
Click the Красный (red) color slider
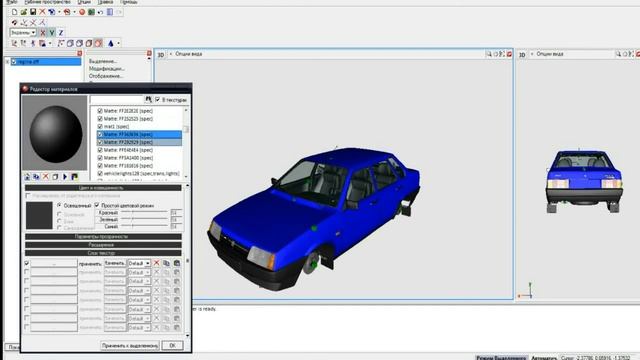click(x=144, y=212)
